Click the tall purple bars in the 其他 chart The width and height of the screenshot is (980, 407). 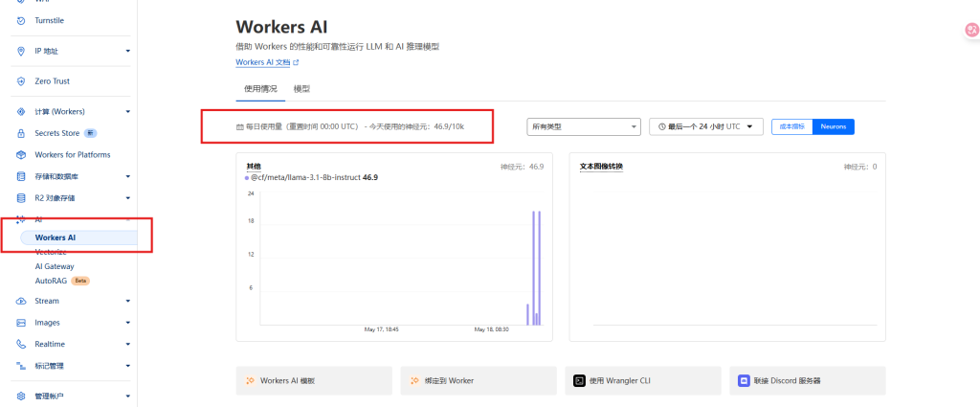536,267
